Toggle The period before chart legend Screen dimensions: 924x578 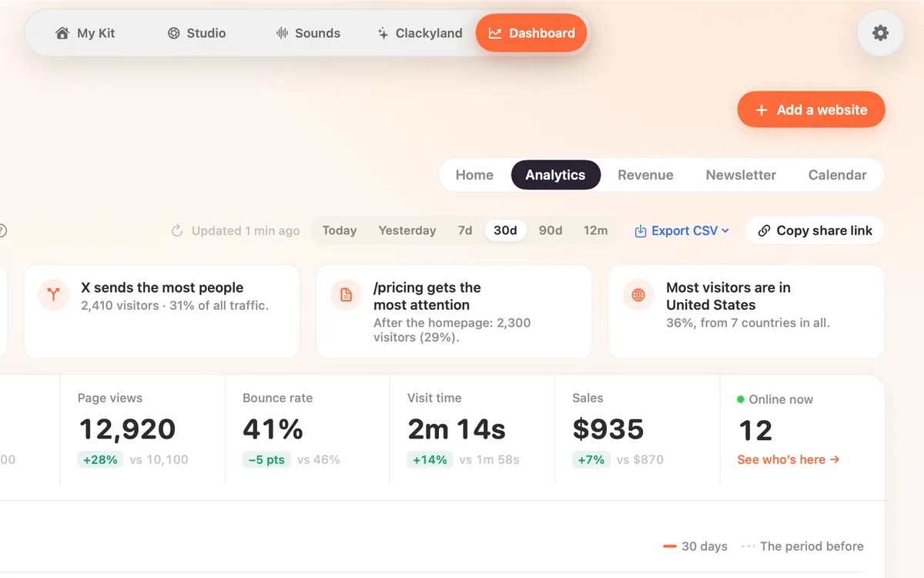pyautogui.click(x=802, y=546)
